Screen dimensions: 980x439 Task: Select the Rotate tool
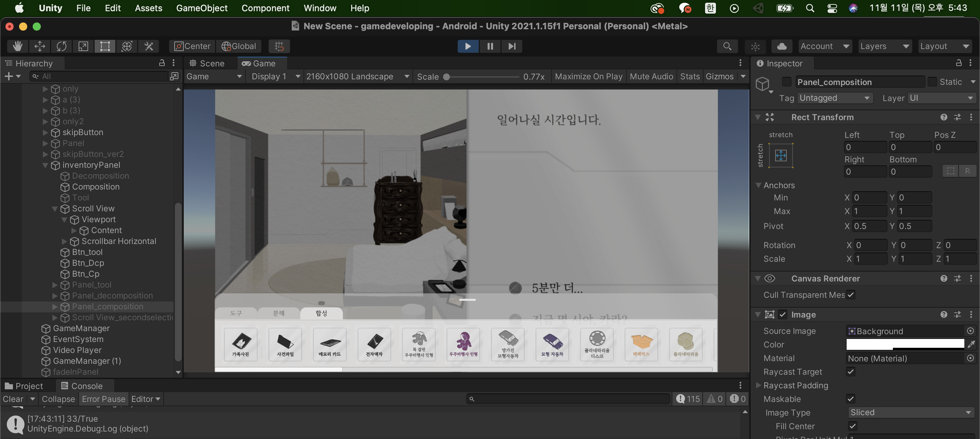tap(61, 46)
